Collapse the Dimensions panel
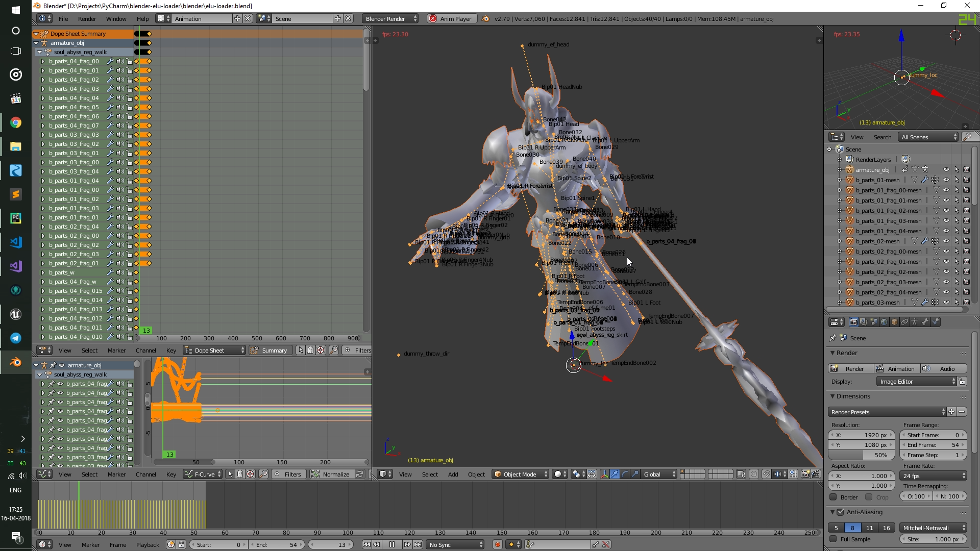980x551 pixels. click(832, 396)
